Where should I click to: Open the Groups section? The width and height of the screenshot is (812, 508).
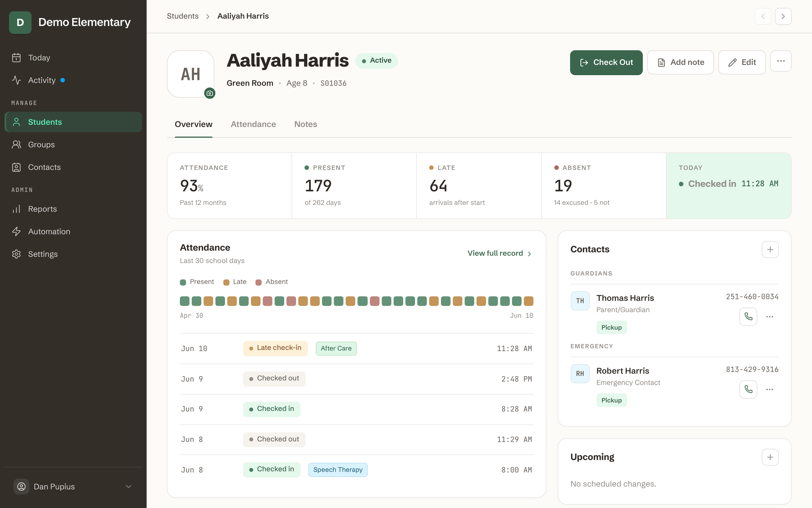point(73,144)
